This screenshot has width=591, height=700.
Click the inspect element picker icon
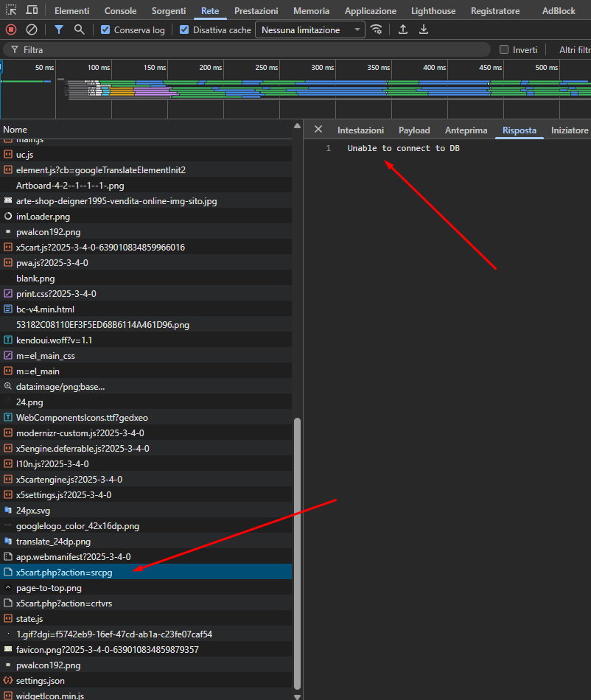[x=11, y=11]
